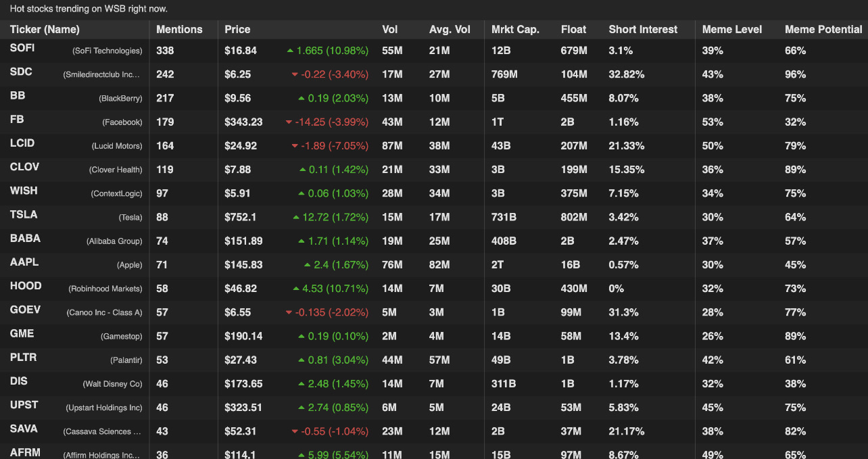Click the Avg. Vol column header
This screenshot has width=868, height=459.
click(x=450, y=30)
